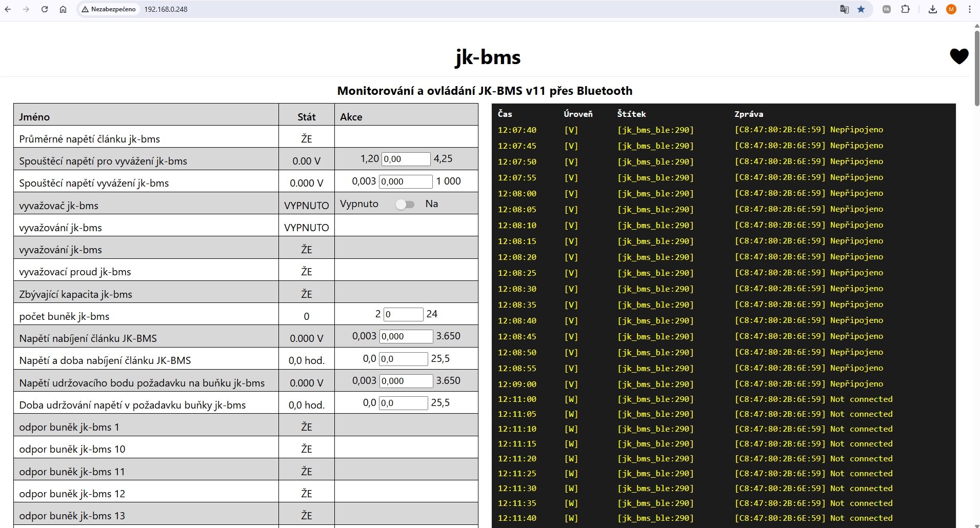Toggle the vyvažovač jk-bms switch
Screen dimensions: 980x528
(405, 205)
